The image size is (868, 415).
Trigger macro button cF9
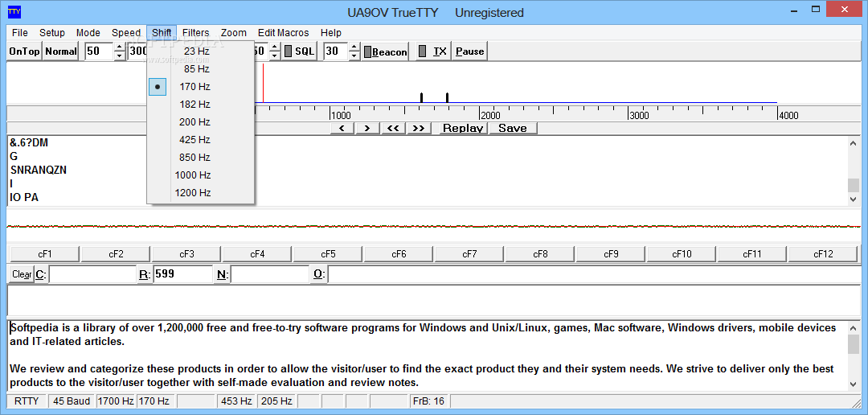pyautogui.click(x=611, y=254)
